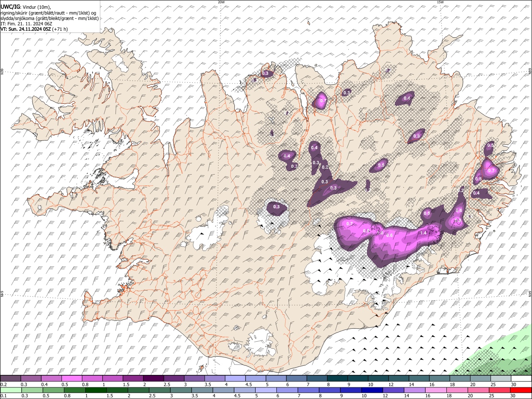Click the "slydda/snjókoma" snow legend description line

click(x=49, y=18)
